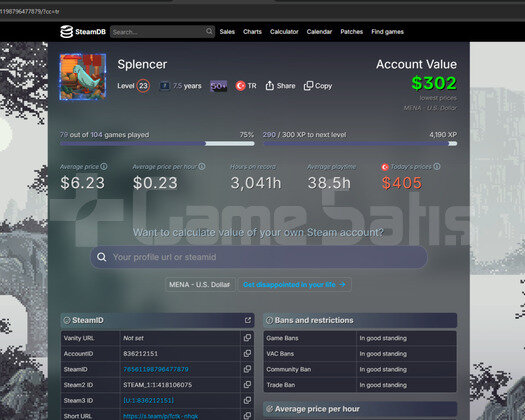
Task: Click the SteamDB logo icon
Action: point(66,32)
